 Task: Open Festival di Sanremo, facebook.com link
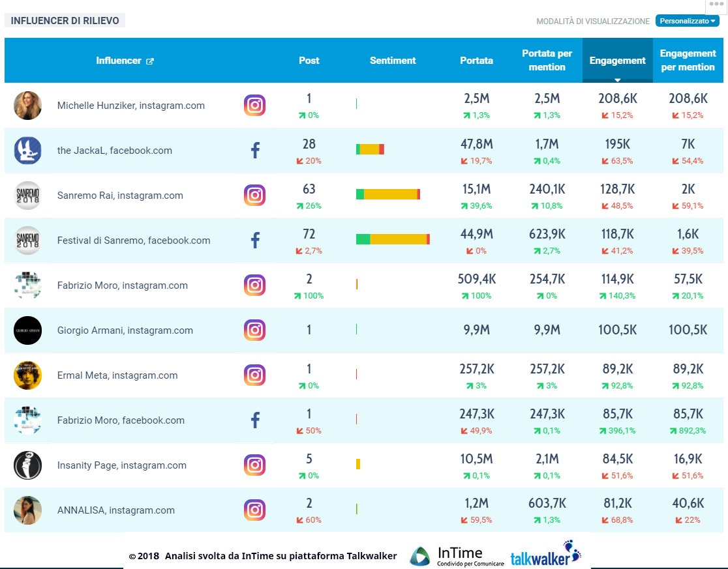pyautogui.click(x=134, y=241)
